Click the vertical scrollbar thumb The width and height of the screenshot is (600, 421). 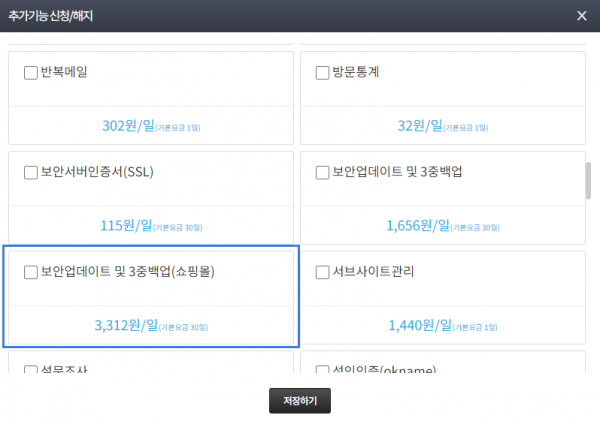point(589,180)
